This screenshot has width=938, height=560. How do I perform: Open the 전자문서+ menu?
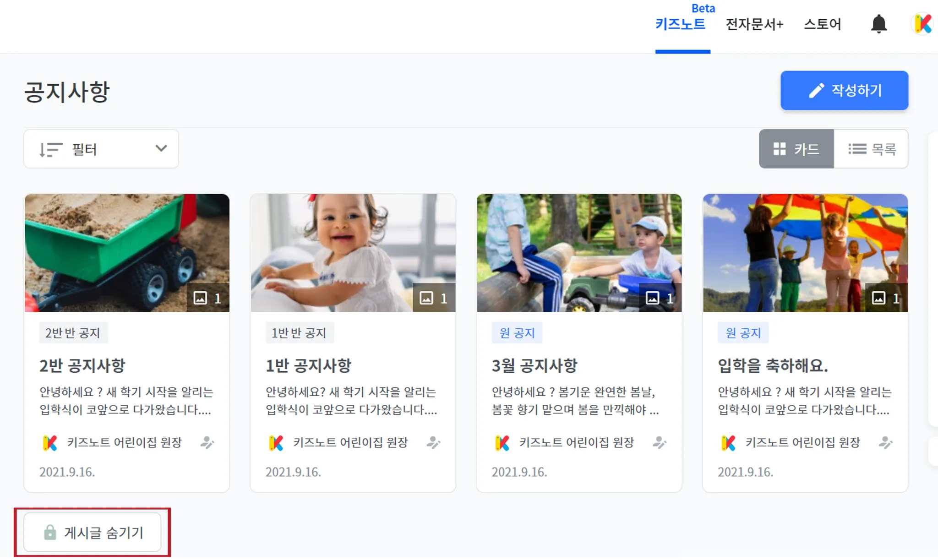click(x=754, y=24)
